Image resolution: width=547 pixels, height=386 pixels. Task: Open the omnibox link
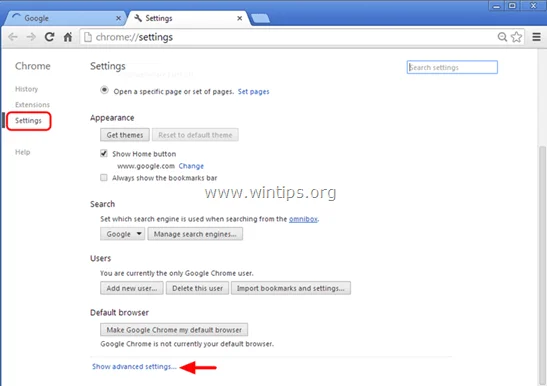coord(303,219)
